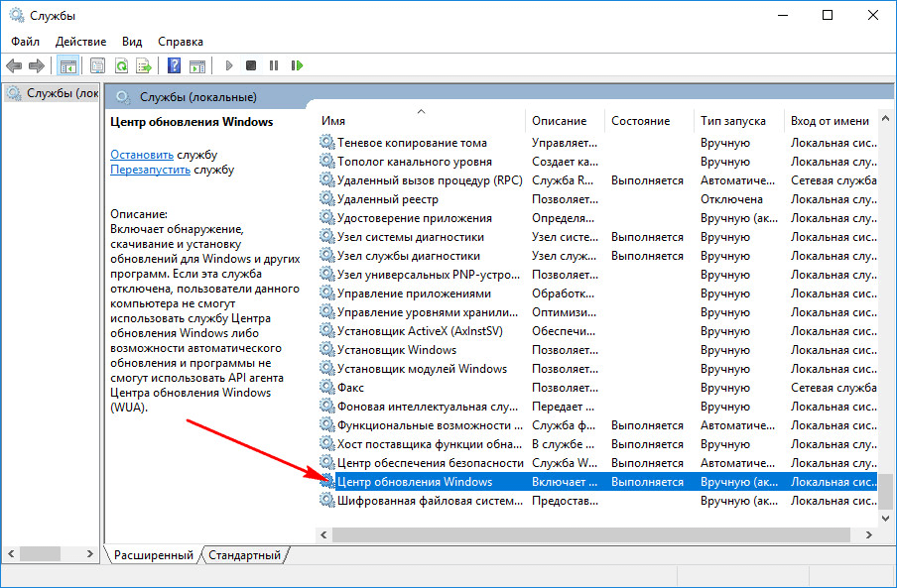Click the gear icon beside Факс
897x588 pixels.
click(x=326, y=388)
